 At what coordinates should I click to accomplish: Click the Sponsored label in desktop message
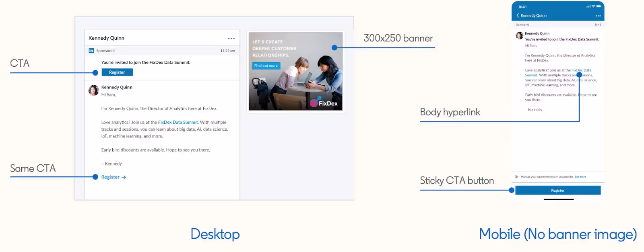(105, 51)
